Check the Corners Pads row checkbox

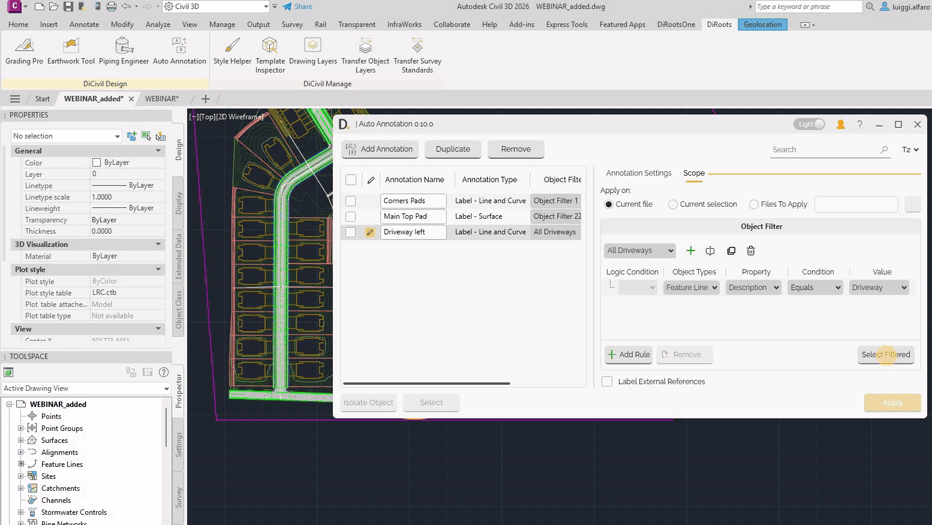[351, 201]
